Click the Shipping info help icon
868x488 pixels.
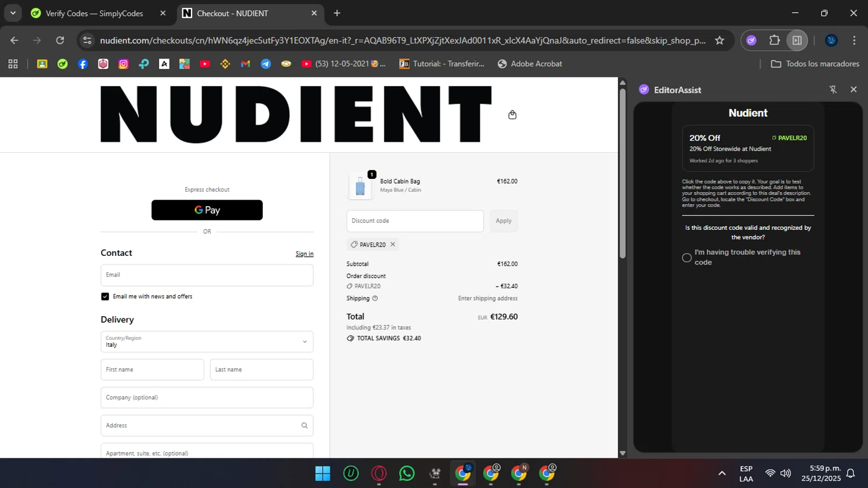(x=375, y=299)
